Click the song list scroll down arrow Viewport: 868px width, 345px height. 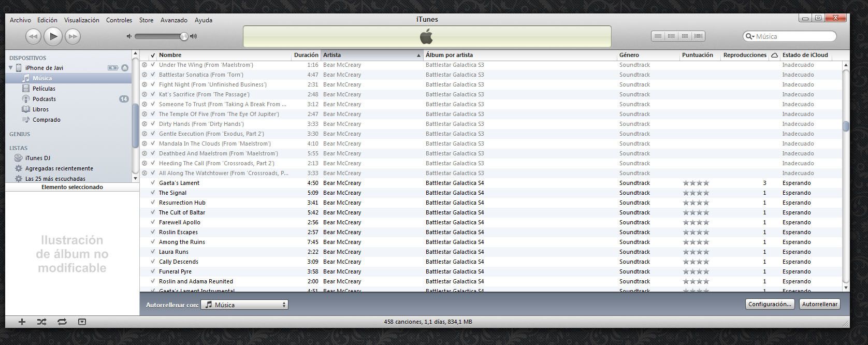(x=846, y=287)
